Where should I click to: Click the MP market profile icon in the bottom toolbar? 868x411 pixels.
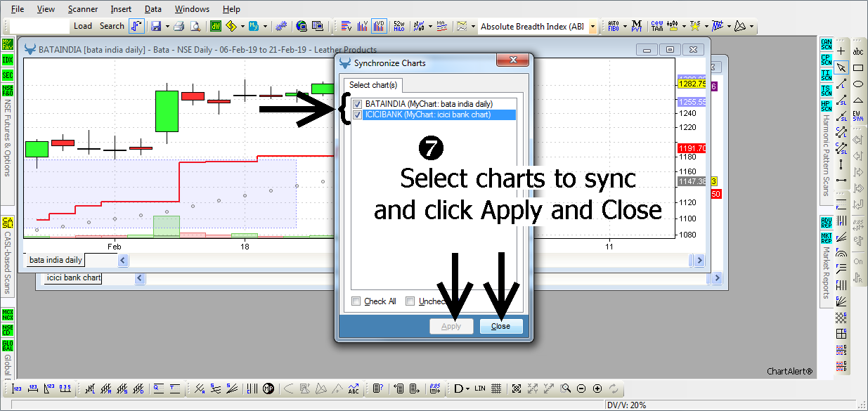268,389
